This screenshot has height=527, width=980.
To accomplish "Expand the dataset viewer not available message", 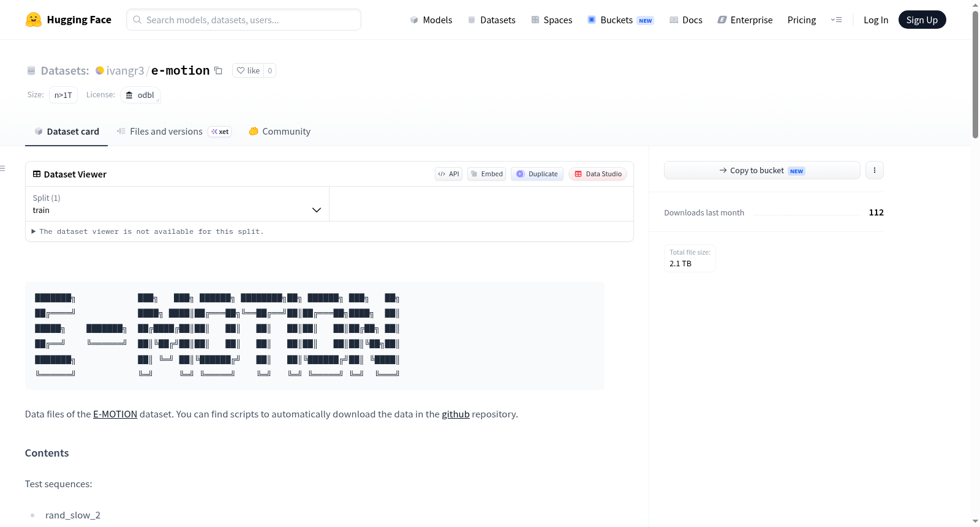I will 148,231.
